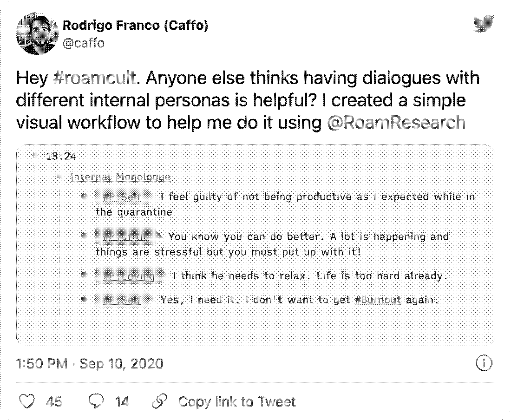Click Copy link to Tweet
This screenshot has height=420, width=511.
coord(237,401)
